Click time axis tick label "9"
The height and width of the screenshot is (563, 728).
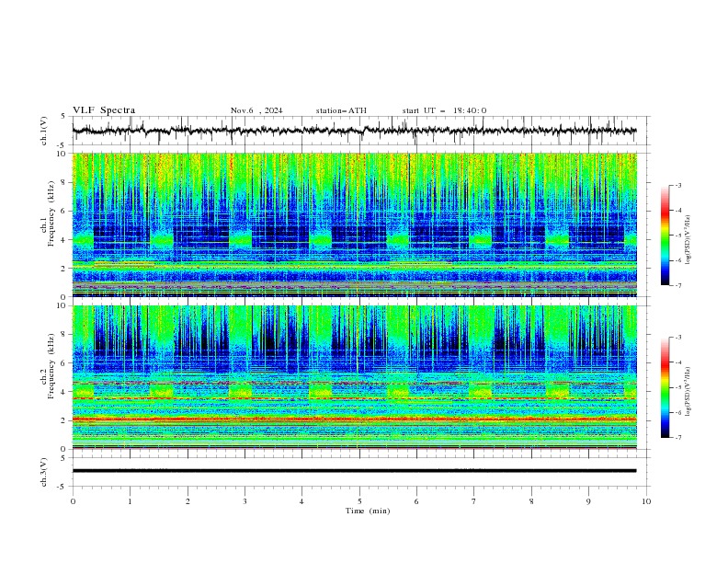click(x=588, y=501)
